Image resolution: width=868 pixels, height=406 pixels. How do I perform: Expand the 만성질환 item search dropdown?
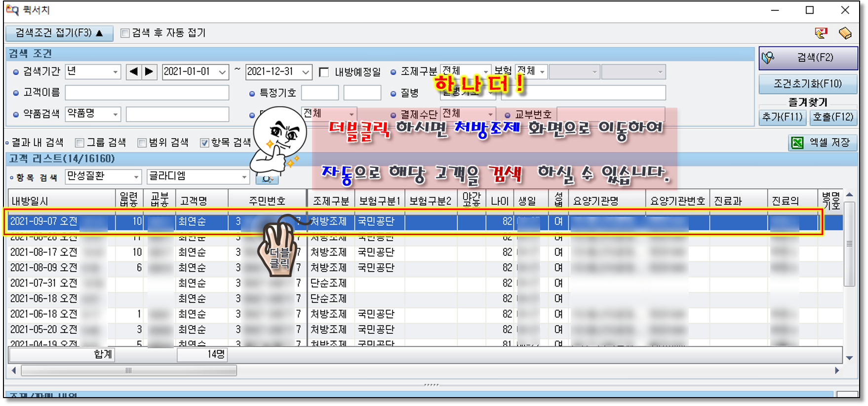click(x=136, y=177)
